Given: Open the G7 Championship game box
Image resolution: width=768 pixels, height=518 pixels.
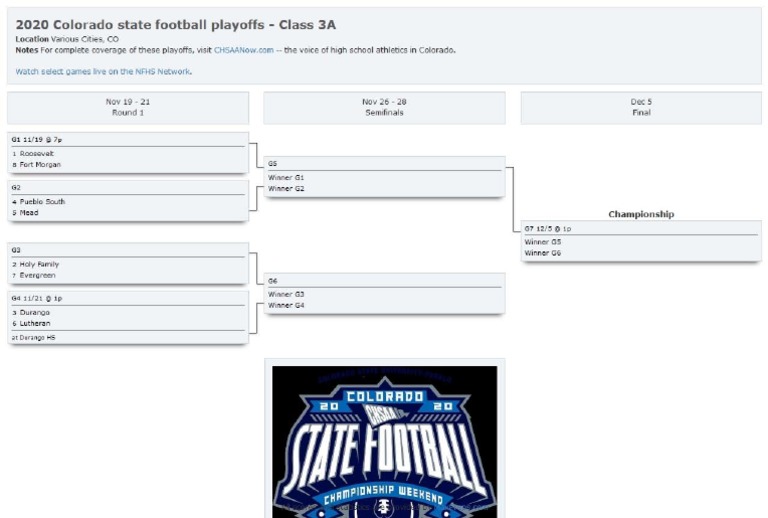Looking at the screenshot, I should point(641,241).
